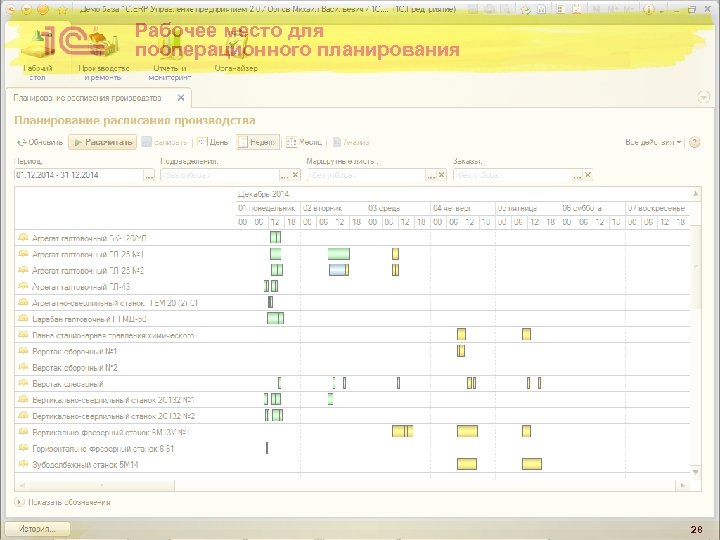Select green bar in Барабан галтовочный row
The image size is (720, 540).
click(276, 318)
